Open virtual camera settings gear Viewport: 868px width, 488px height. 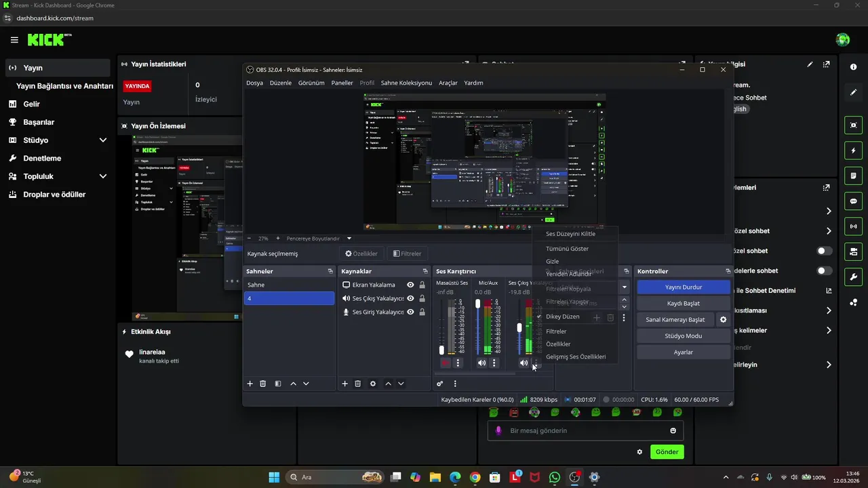point(723,319)
